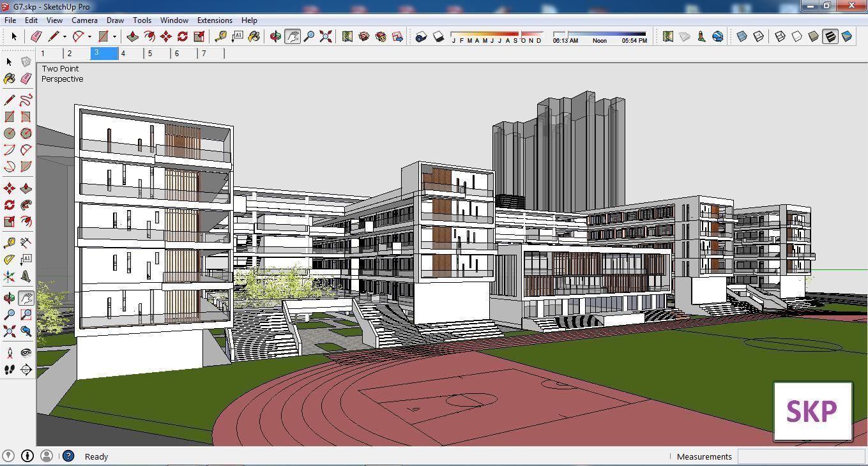The width and height of the screenshot is (868, 466).
Task: Toggle terrain display in location toolbar
Action: point(684,36)
